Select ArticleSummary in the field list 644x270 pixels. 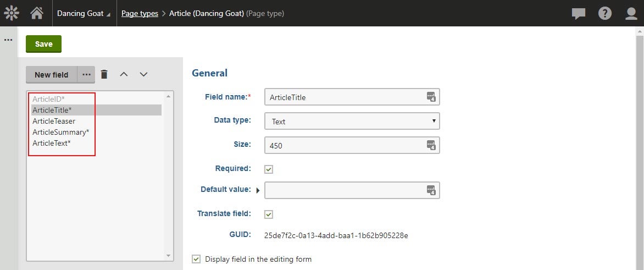pyautogui.click(x=61, y=132)
